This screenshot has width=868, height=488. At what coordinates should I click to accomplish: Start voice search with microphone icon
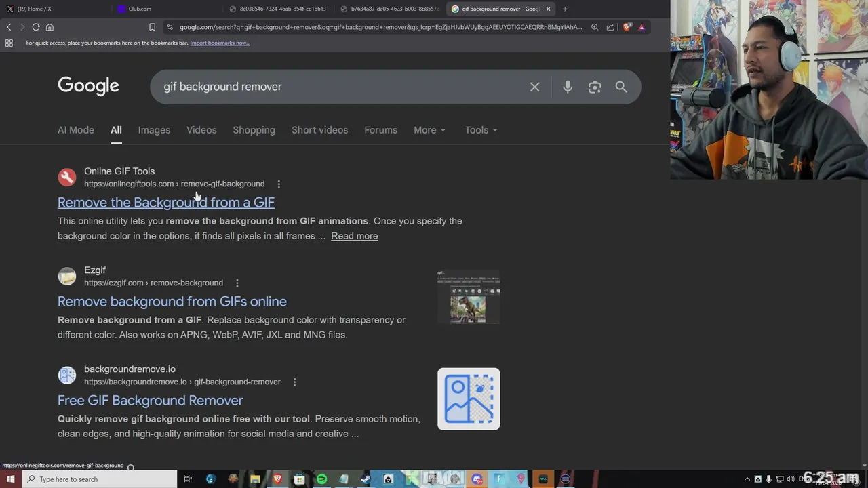(x=568, y=87)
